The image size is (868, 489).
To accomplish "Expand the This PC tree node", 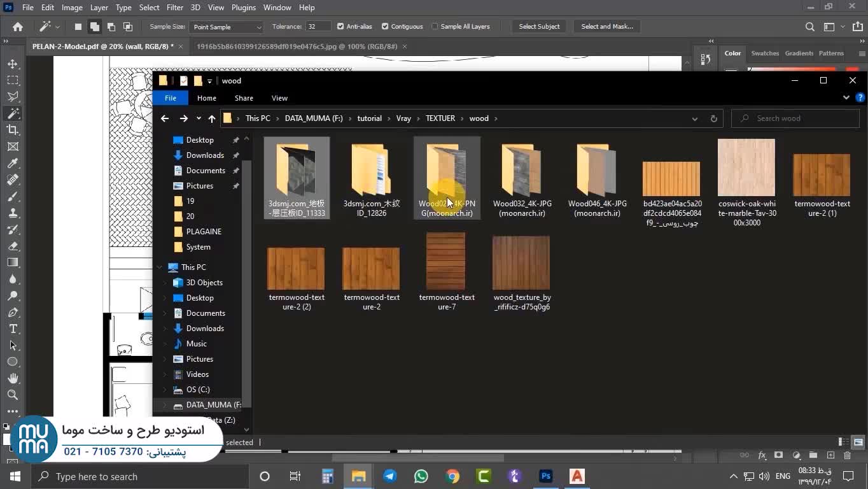I will pos(160,267).
